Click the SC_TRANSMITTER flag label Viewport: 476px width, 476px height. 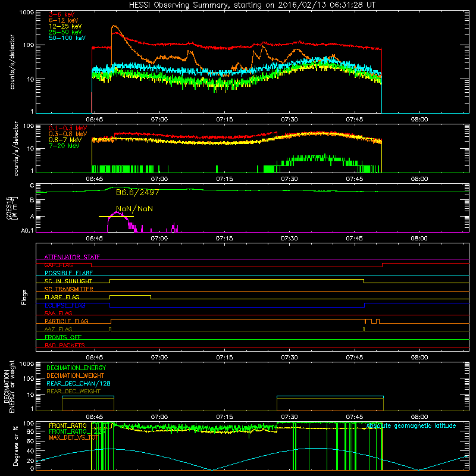click(x=69, y=289)
